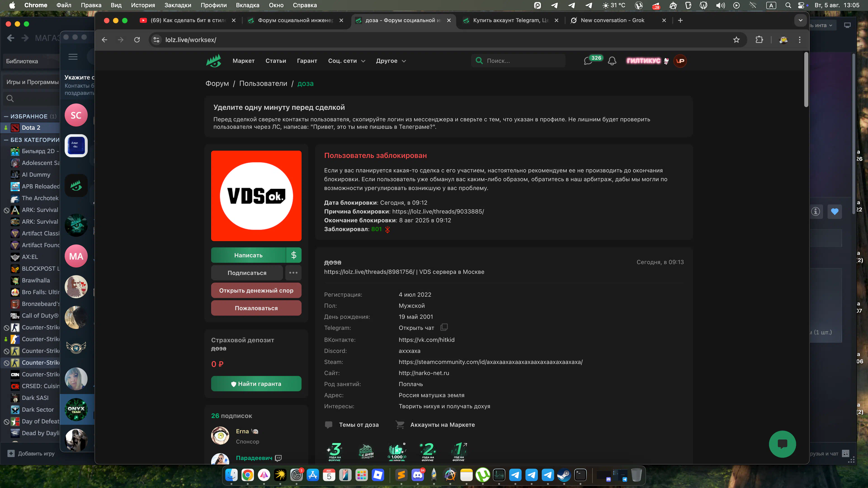This screenshot has width=868, height=488.
Task: Open Статьи in the site navigation
Action: click(x=276, y=61)
